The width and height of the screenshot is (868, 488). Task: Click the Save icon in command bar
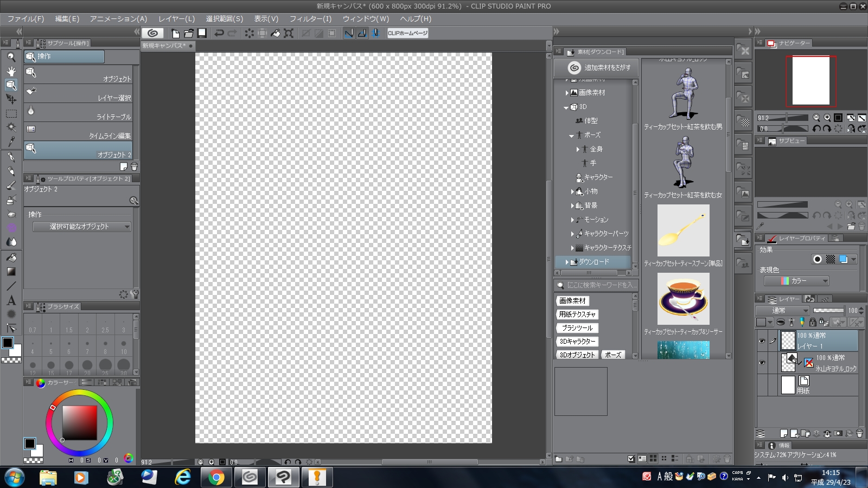click(202, 33)
